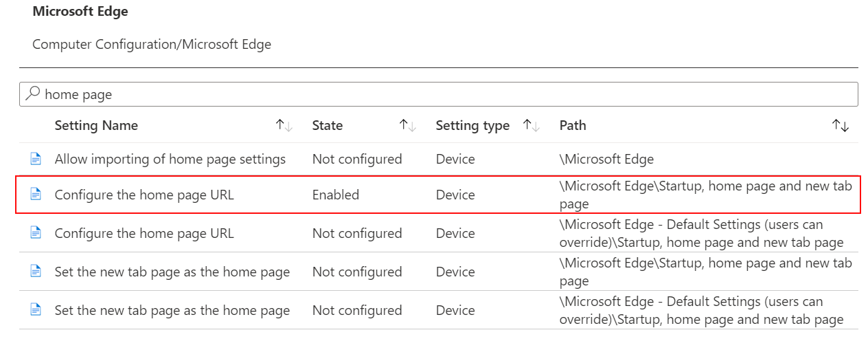Click the Setting type column header label
868x339 pixels.
pyautogui.click(x=472, y=125)
